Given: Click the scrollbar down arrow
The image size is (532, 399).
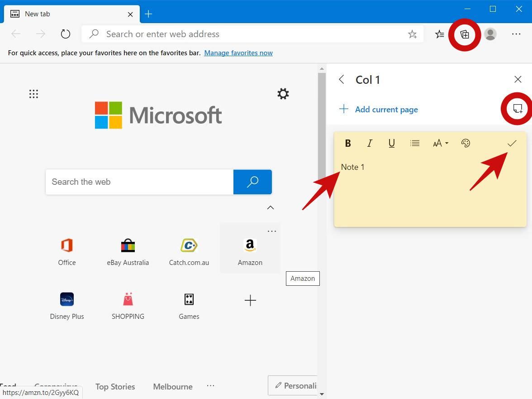Looking at the screenshot, I should click(x=322, y=394).
